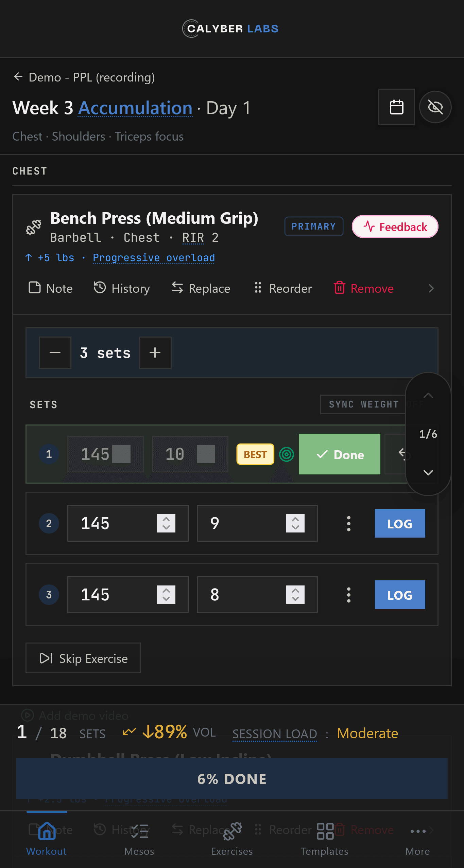Open History for Bench Press
Screen dimensions: 464x868
point(122,288)
